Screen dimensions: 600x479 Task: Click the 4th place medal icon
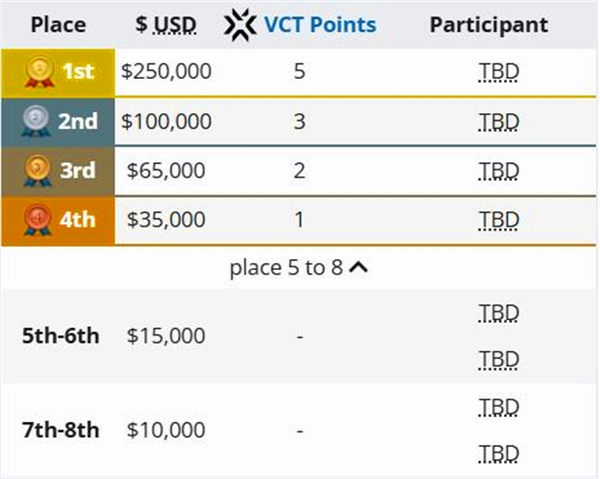38,219
